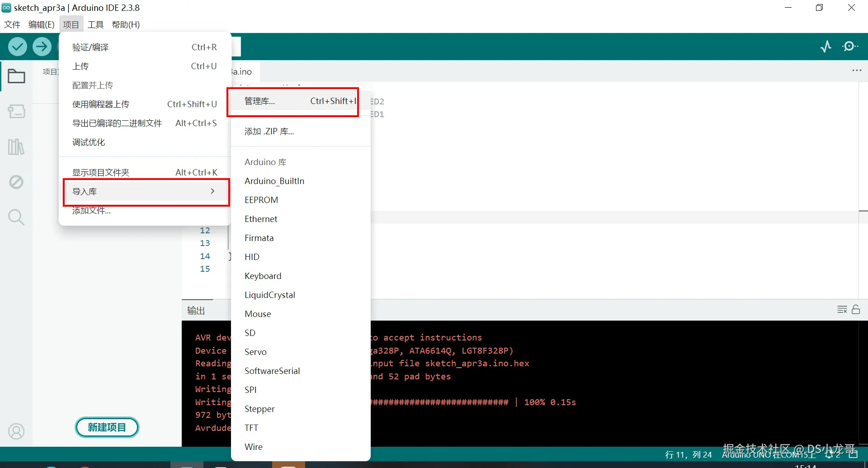Open the Library Manager sidebar icon
Viewport: 868px width, 468px height.
pos(16,147)
